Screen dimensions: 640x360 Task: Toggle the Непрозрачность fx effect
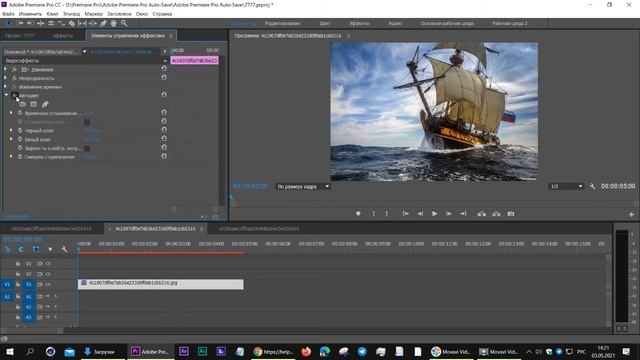pyautogui.click(x=14, y=78)
